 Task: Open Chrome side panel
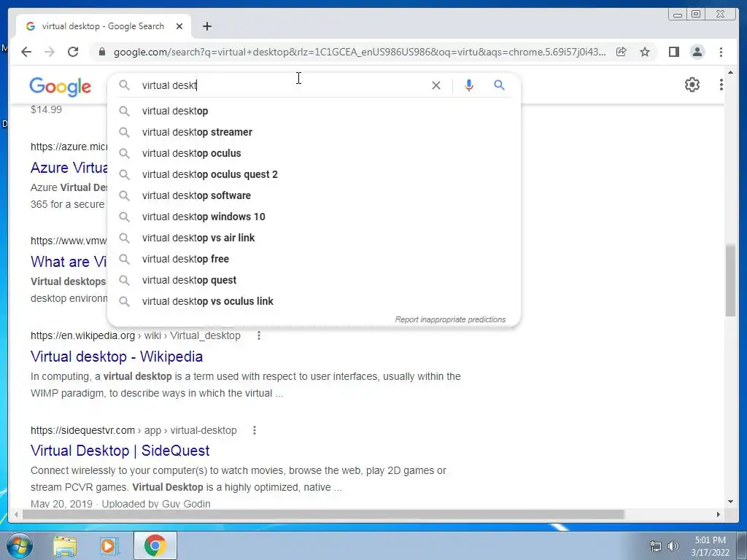click(x=673, y=52)
